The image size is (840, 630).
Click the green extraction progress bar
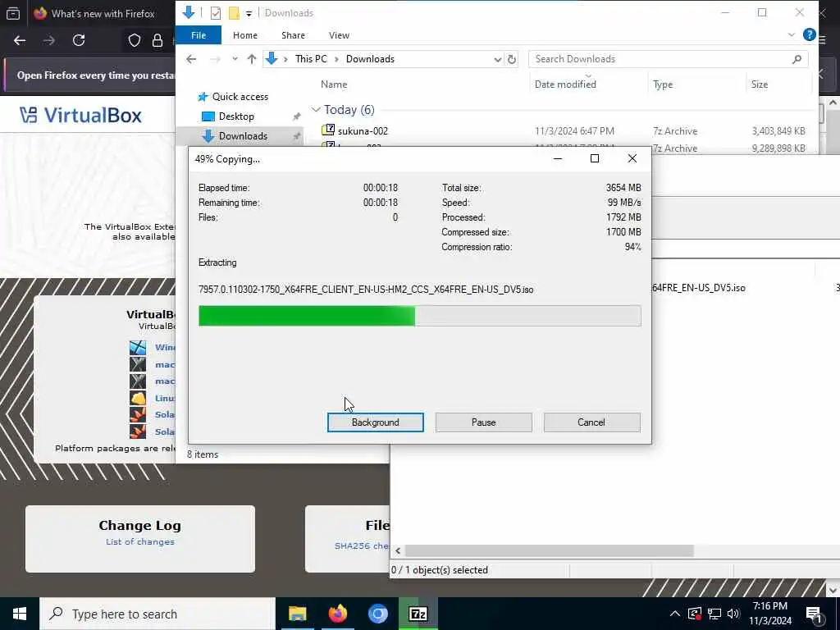point(419,316)
